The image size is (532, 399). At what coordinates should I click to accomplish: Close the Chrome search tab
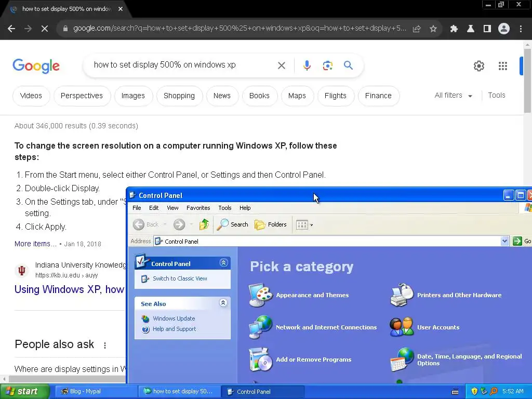pyautogui.click(x=121, y=9)
